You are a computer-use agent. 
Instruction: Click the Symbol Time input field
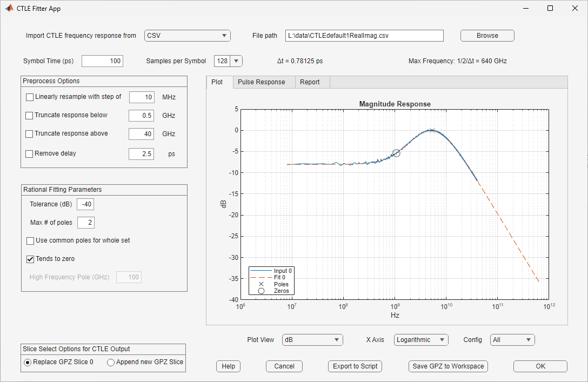coord(102,61)
